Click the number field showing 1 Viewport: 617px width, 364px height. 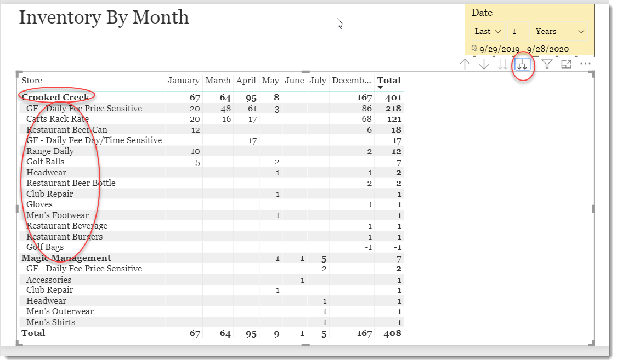[516, 31]
